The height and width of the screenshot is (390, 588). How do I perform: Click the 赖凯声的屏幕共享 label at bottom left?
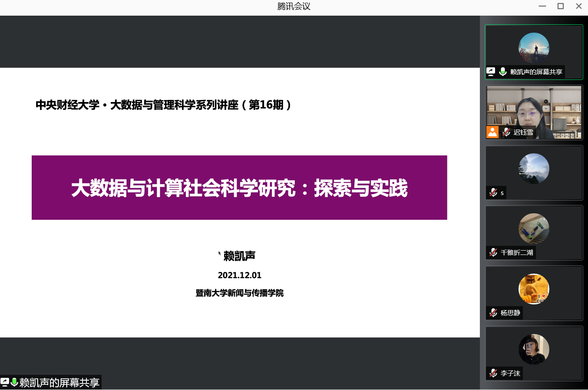59,383
